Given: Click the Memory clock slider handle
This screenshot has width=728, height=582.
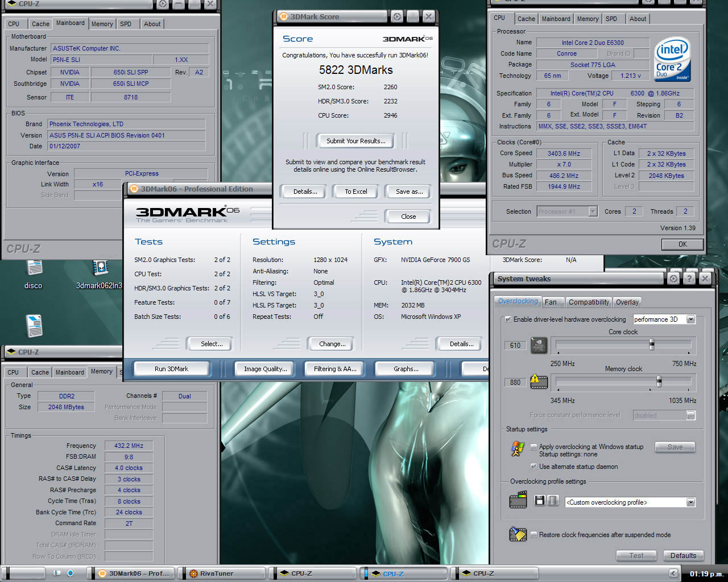Looking at the screenshot, I should [x=659, y=381].
